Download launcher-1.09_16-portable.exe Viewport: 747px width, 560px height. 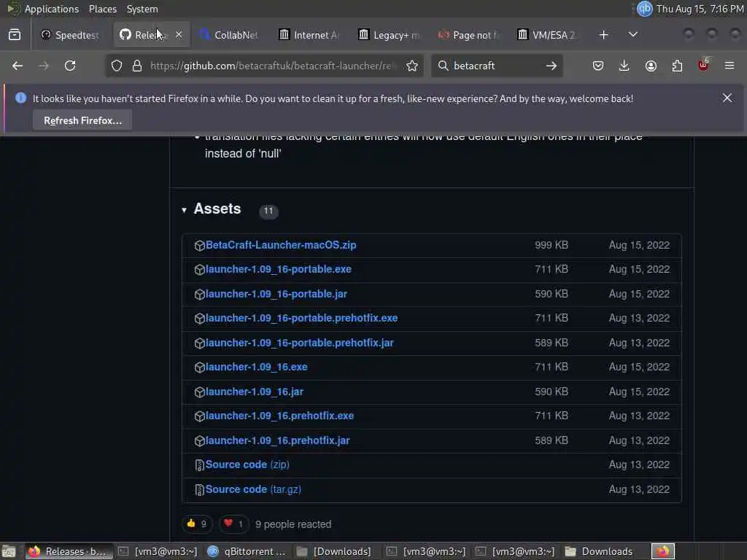278,270
